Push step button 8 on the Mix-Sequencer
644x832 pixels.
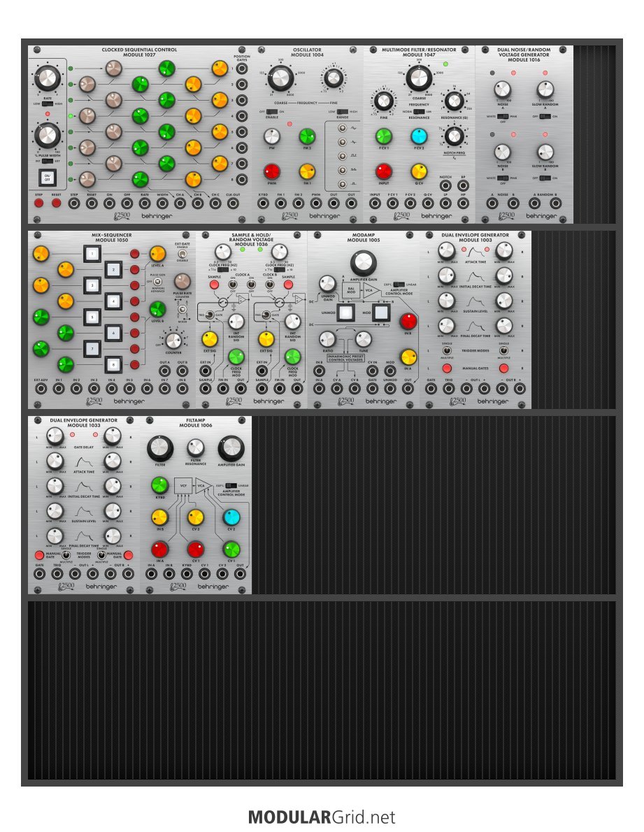click(x=113, y=365)
